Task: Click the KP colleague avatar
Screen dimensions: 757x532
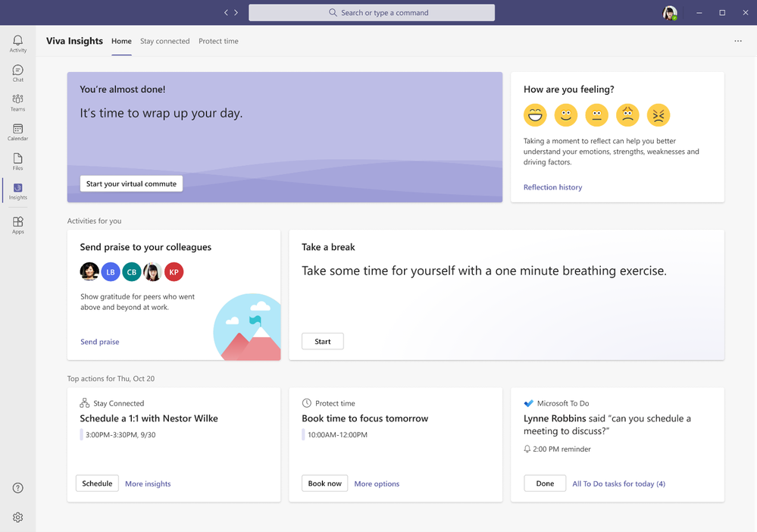Action: (174, 272)
